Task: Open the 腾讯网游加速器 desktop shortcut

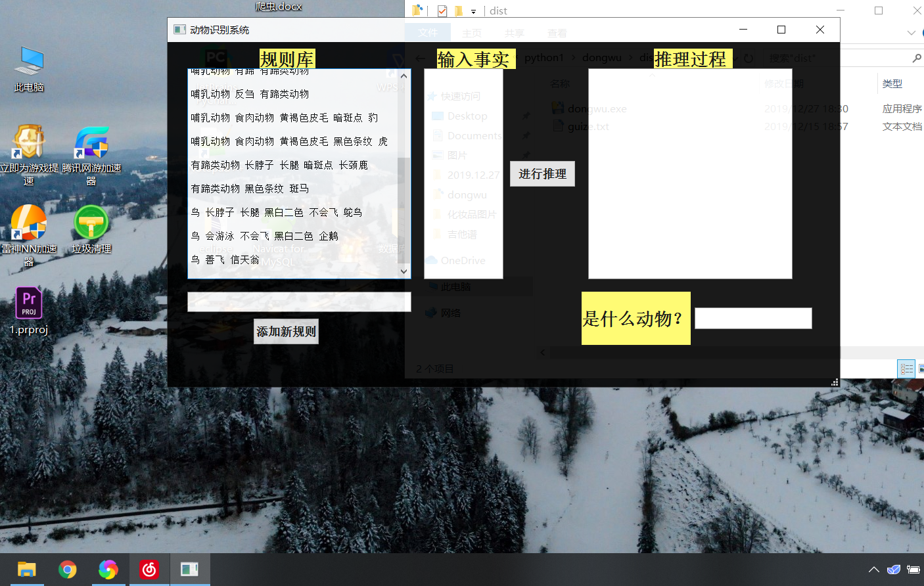Action: [x=91, y=155]
